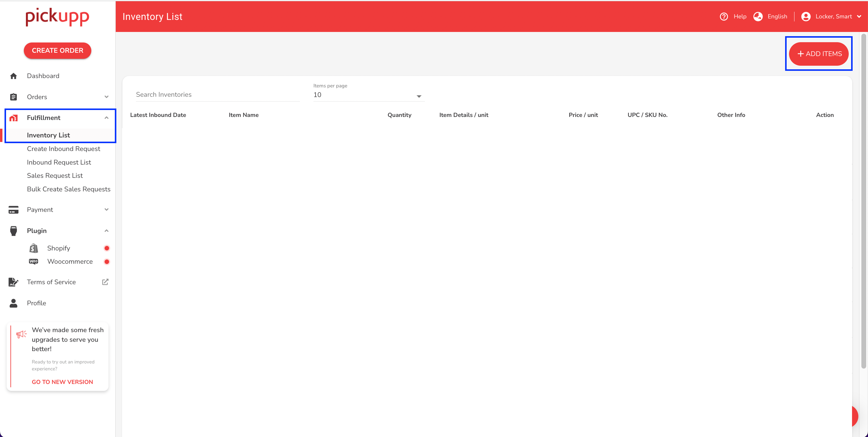Open the Locker, Smart account dropdown arrow
The height and width of the screenshot is (437, 868).
(x=859, y=17)
